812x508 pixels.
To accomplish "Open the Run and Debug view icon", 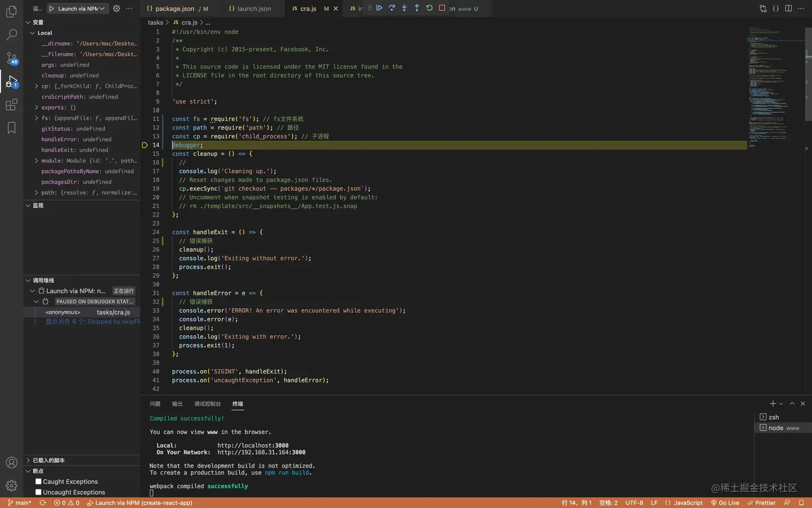I will pos(11,82).
